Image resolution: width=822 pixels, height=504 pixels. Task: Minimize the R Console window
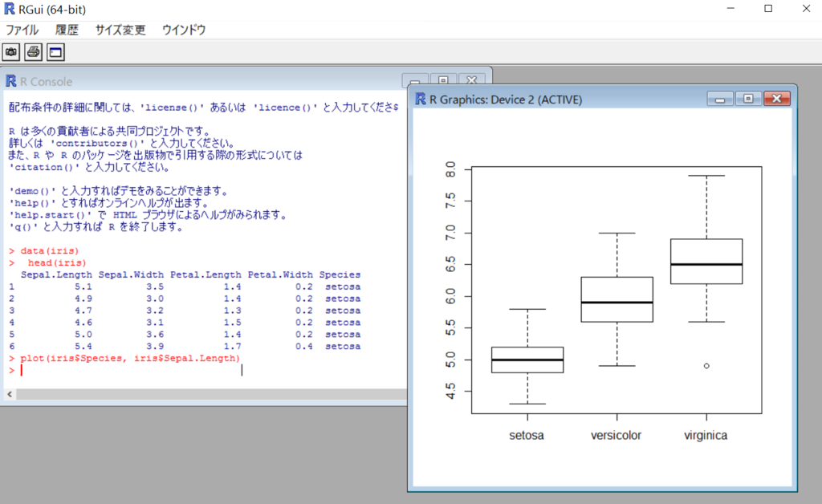pyautogui.click(x=415, y=81)
